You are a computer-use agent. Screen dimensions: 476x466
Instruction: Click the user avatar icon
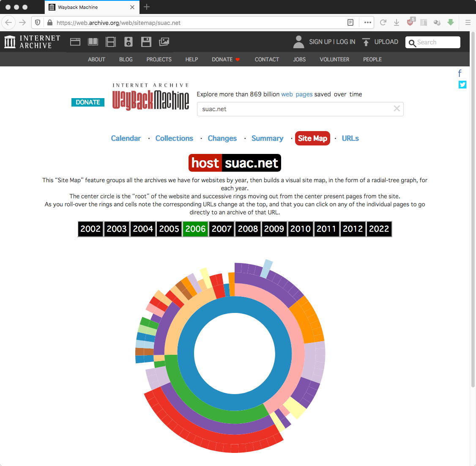point(299,41)
